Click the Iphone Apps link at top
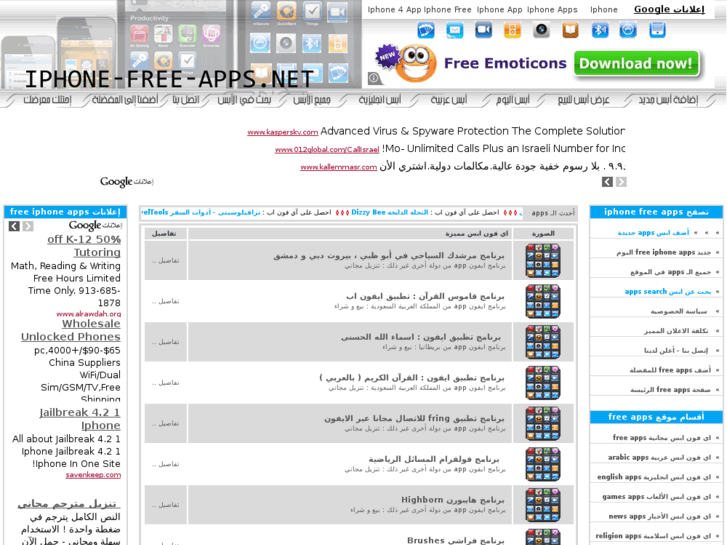Screen dimensions: 727x545 tap(552, 9)
